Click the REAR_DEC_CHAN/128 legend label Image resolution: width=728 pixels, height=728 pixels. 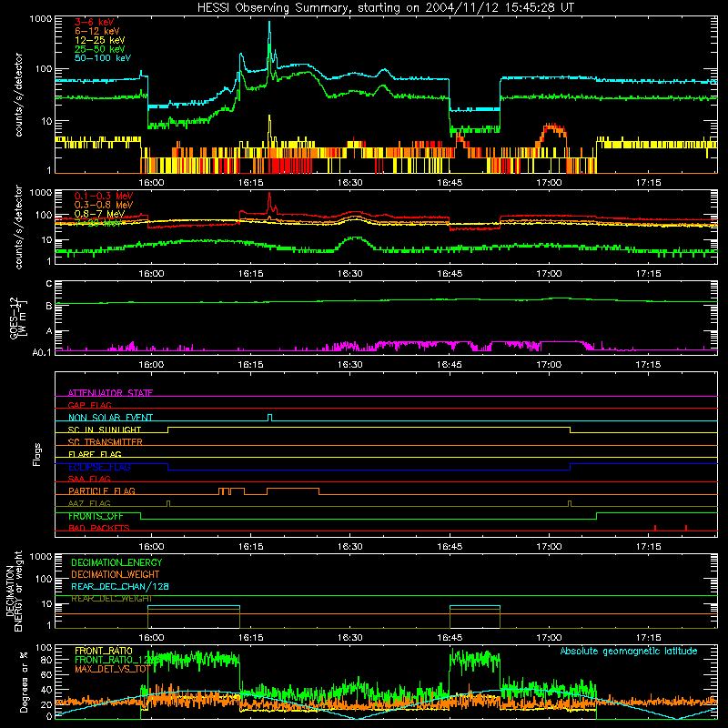pos(120,586)
